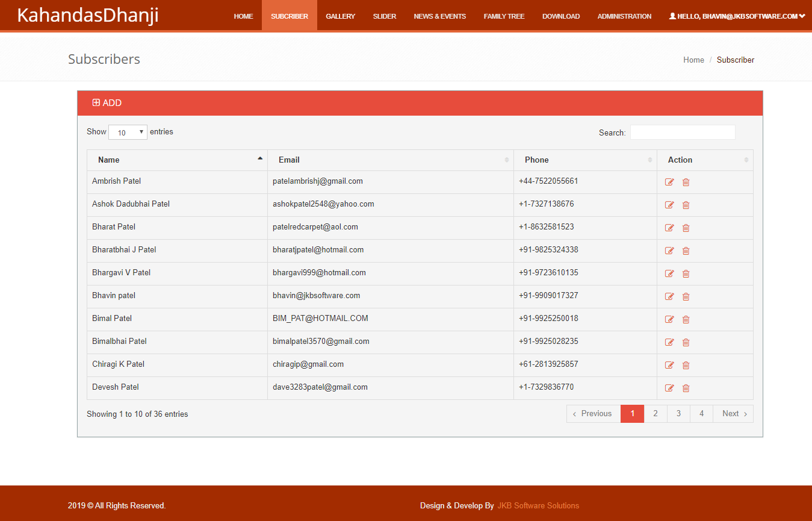Click the Search input field
812x521 pixels.
(682, 133)
